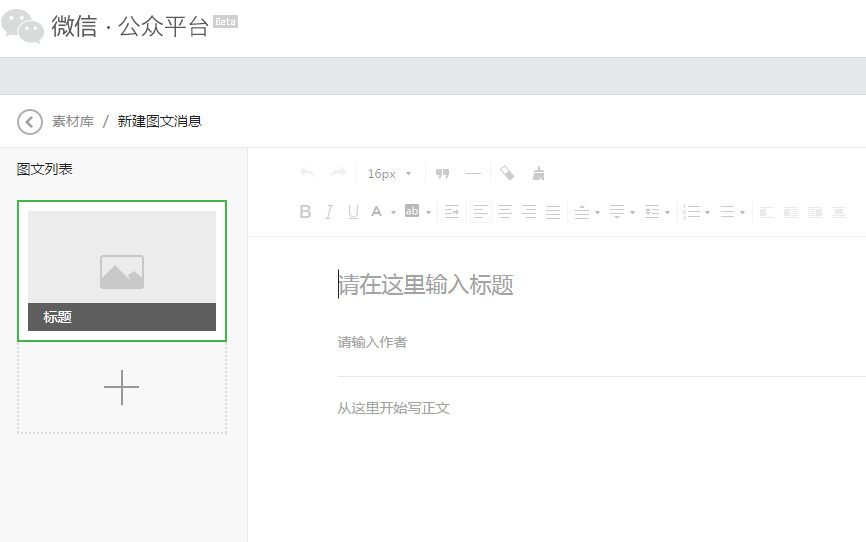Align text right

point(529,212)
